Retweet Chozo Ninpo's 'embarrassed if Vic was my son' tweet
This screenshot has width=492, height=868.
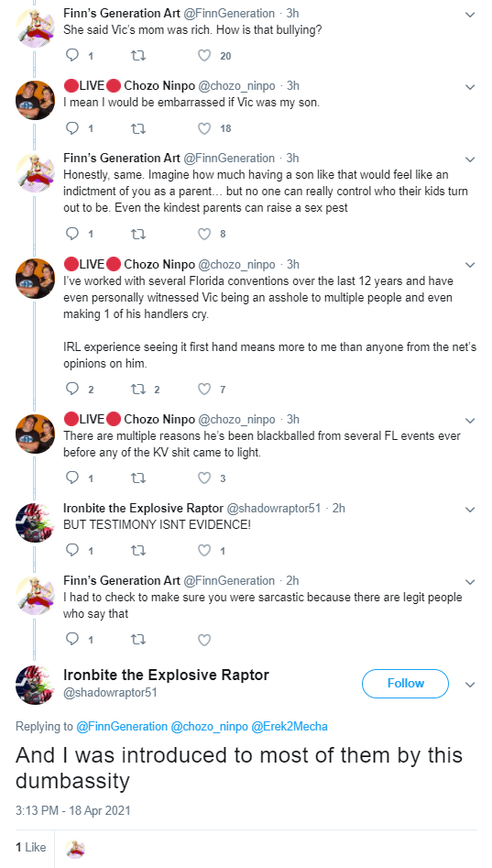tap(137, 128)
